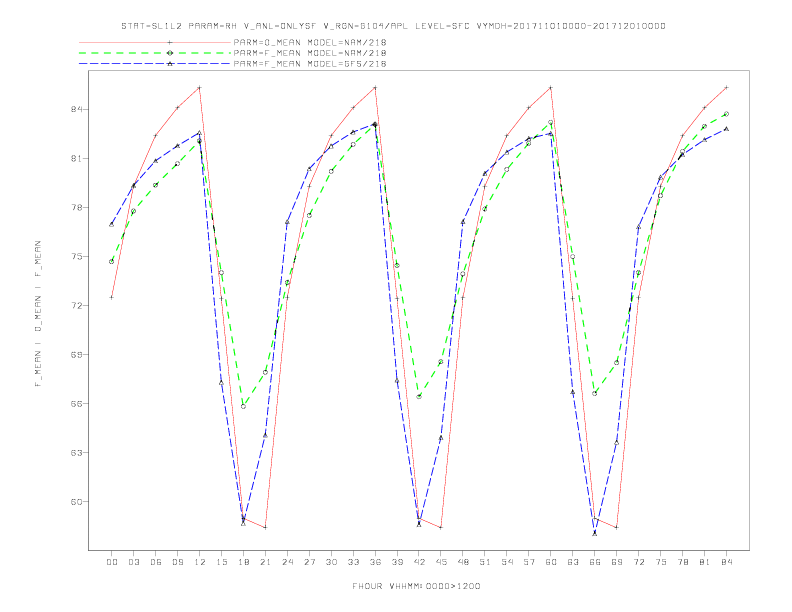Click the x-axis tick label 81
Viewport: 792px width, 612px height.
705,562
